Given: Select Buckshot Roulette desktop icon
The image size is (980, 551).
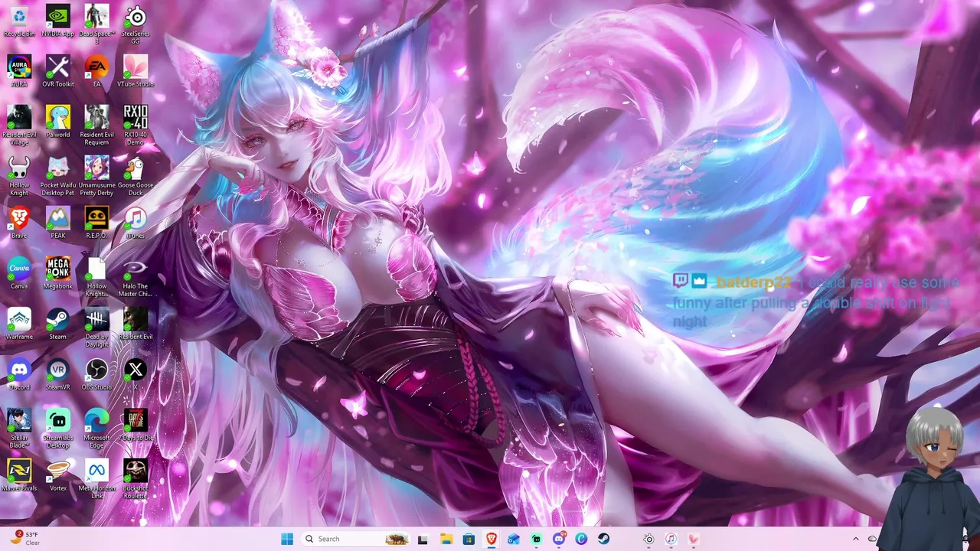Looking at the screenshot, I should [x=136, y=479].
